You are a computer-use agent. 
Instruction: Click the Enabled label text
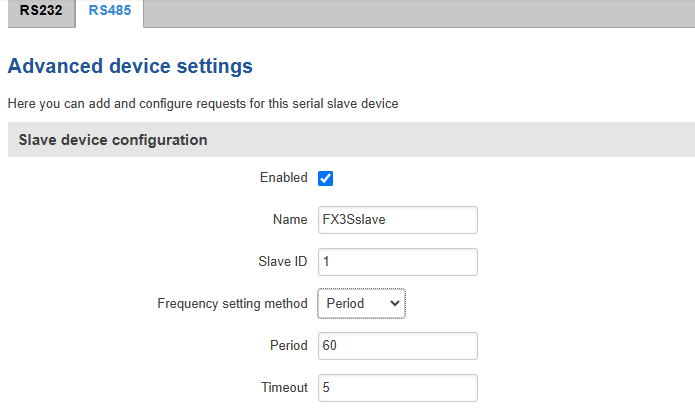(x=284, y=177)
